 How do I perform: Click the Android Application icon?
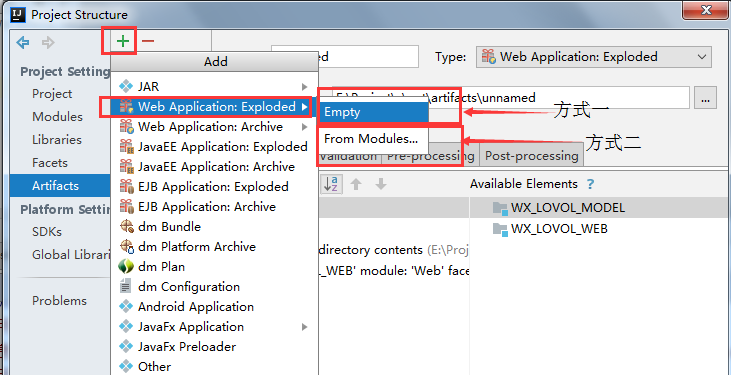click(126, 306)
